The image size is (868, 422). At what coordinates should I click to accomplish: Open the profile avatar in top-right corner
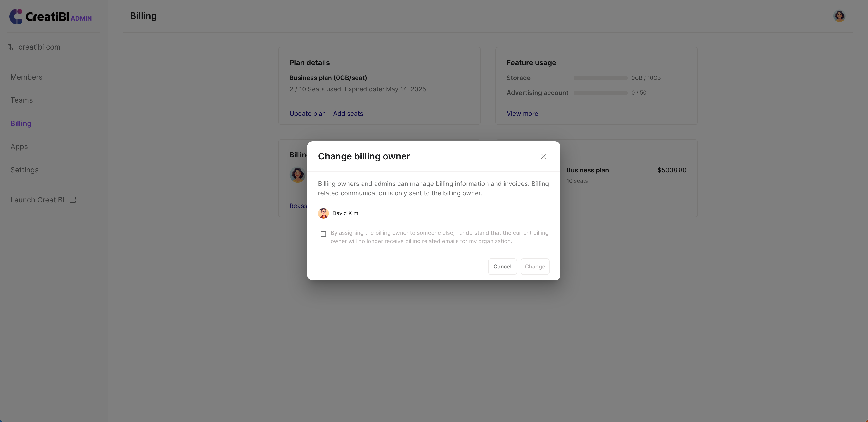point(839,16)
